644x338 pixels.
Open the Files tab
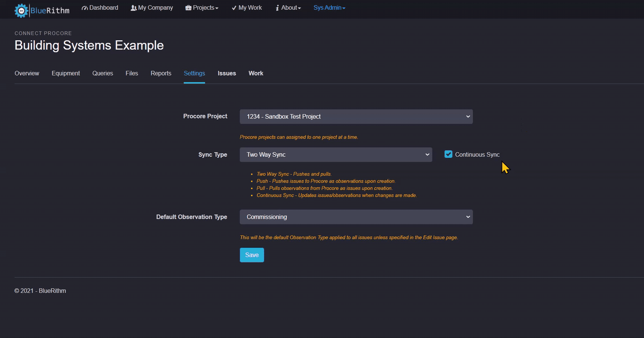132,73
